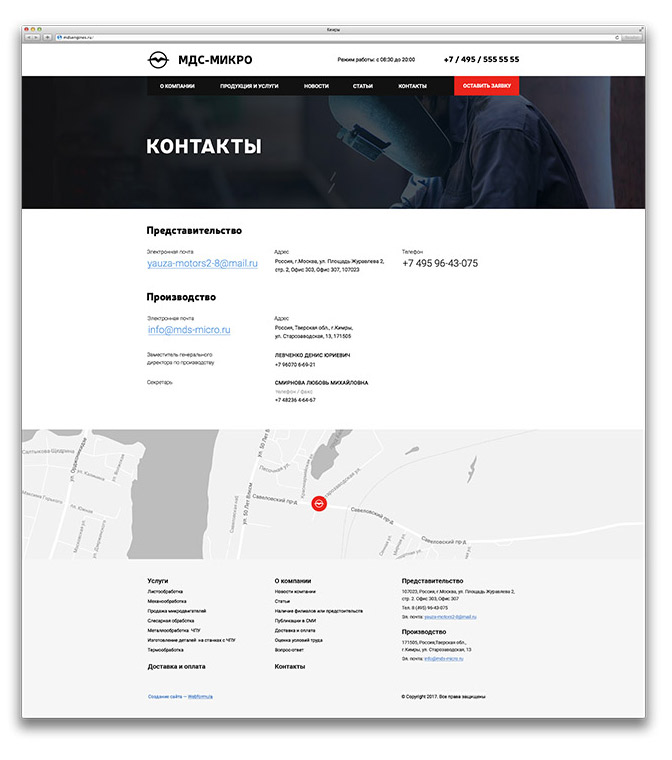Viewport: 672px width, 760px height.
Task: Click the browser add-bookmark plus button
Action: coord(47,37)
